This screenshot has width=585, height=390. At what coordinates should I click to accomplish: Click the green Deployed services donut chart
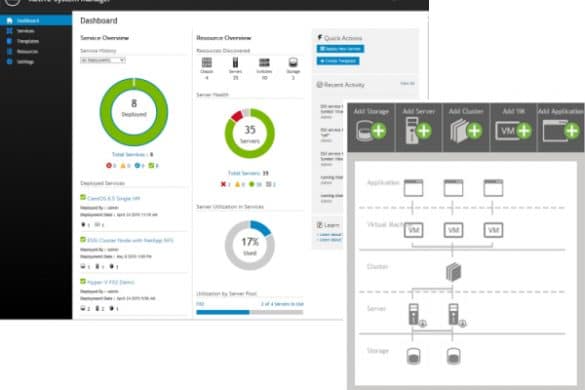134,111
